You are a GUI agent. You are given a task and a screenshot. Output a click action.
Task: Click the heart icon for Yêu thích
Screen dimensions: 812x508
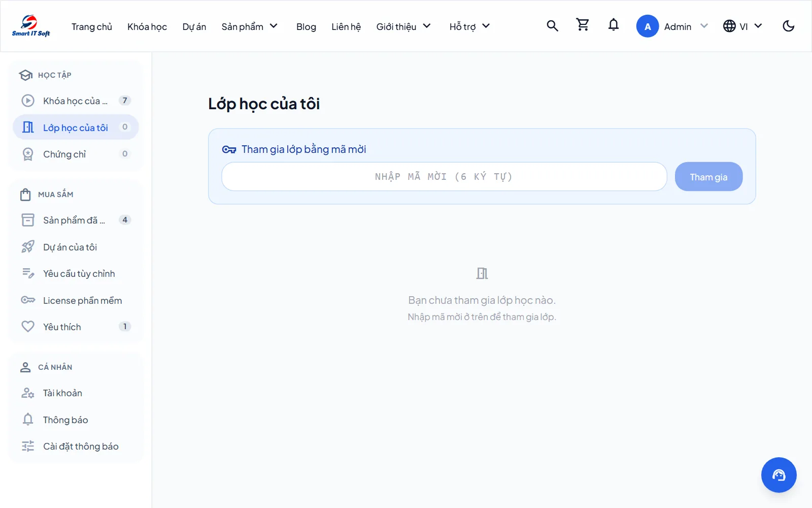click(x=28, y=327)
